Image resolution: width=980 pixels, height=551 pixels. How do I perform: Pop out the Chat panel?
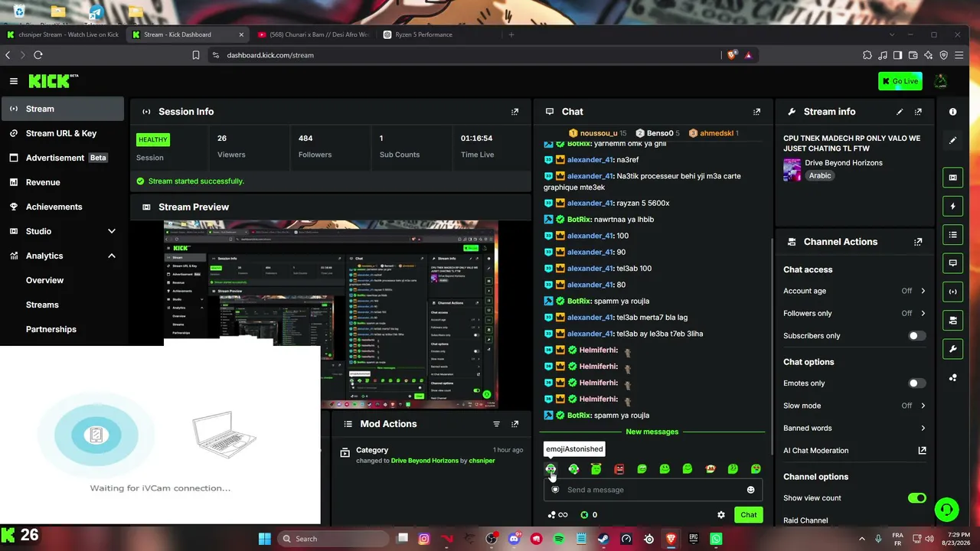756,112
